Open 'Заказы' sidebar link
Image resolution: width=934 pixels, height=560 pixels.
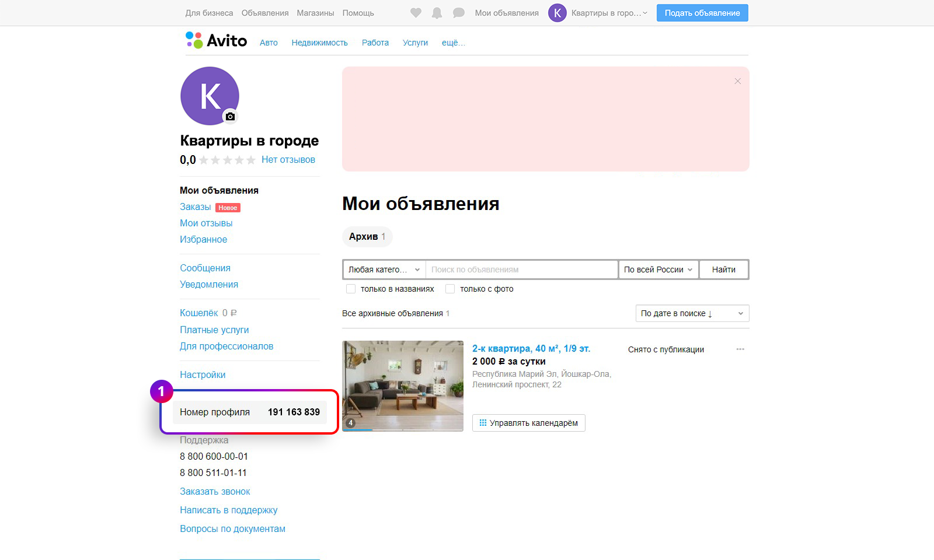(x=196, y=207)
